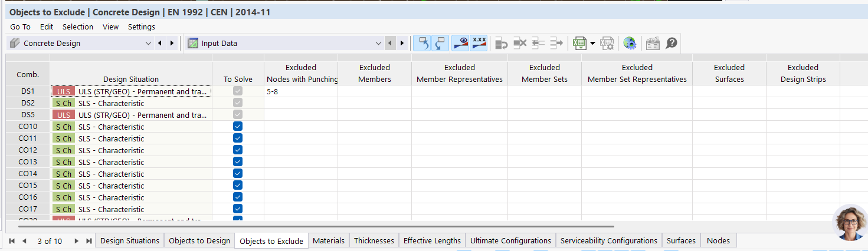Click the horizontal scrollbar under the table

point(316,226)
